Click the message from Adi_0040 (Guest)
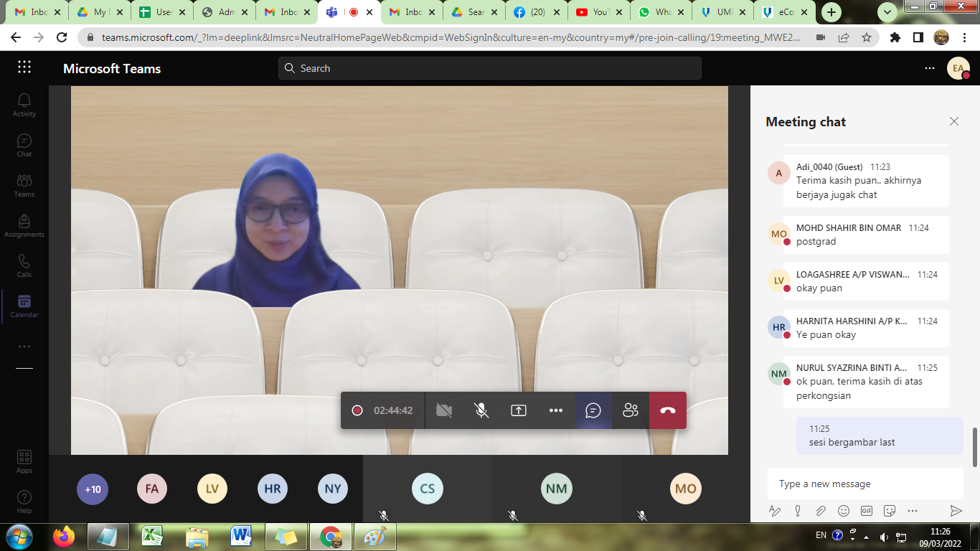980x551 pixels. coord(866,181)
